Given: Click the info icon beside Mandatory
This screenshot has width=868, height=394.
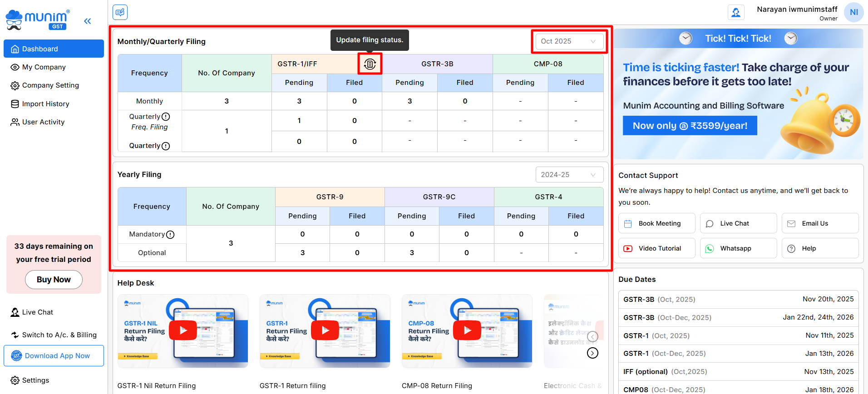Looking at the screenshot, I should coord(170,235).
